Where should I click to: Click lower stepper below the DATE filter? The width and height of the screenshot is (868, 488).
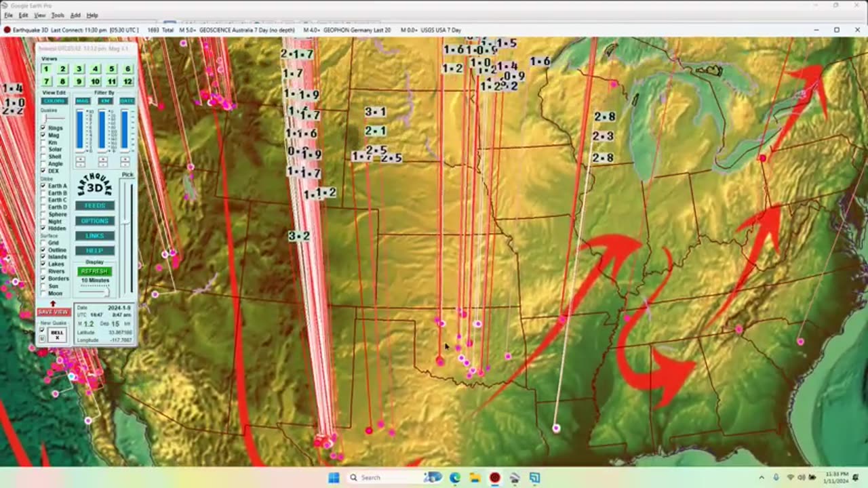click(125, 165)
